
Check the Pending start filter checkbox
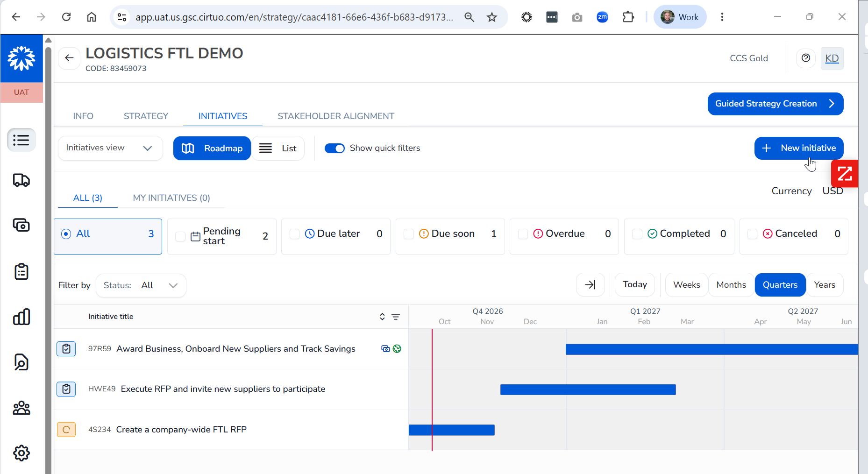(180, 236)
